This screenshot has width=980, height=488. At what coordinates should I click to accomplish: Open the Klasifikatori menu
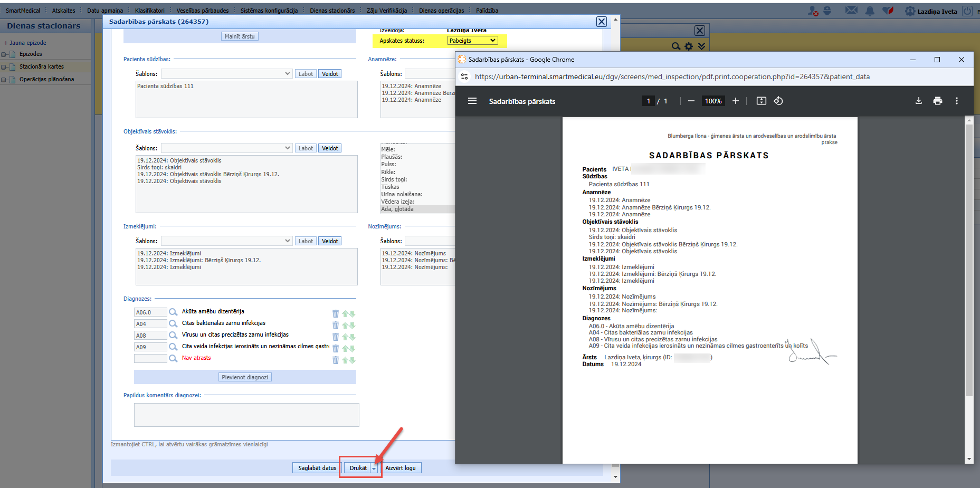tap(149, 11)
